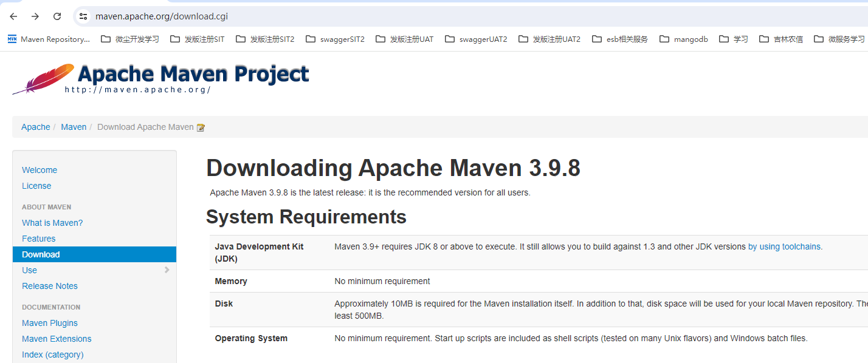Image resolution: width=868 pixels, height=363 pixels.
Task: Open the 发版注册SIT2 bookmark folder
Action: click(x=265, y=39)
